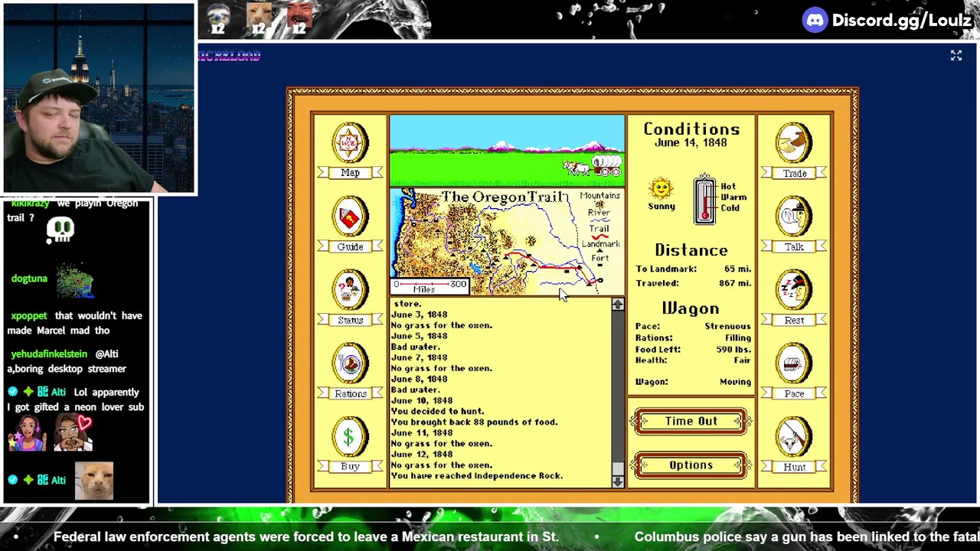Click the Conditions heading
The width and height of the screenshot is (980, 551).
pyautogui.click(x=691, y=129)
